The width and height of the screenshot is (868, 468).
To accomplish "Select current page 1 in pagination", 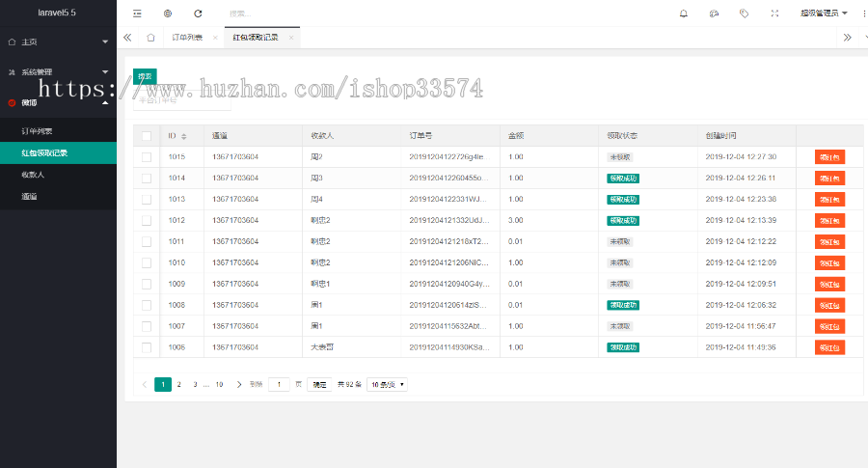I will pos(163,384).
